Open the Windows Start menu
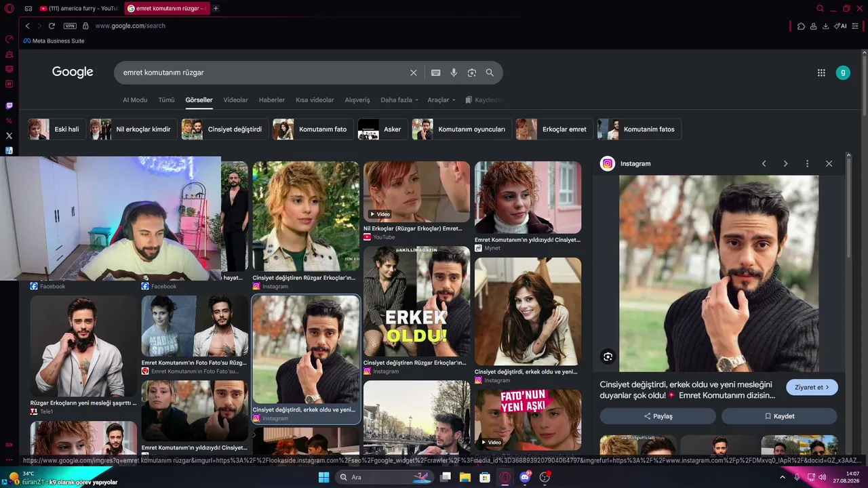 click(x=323, y=477)
